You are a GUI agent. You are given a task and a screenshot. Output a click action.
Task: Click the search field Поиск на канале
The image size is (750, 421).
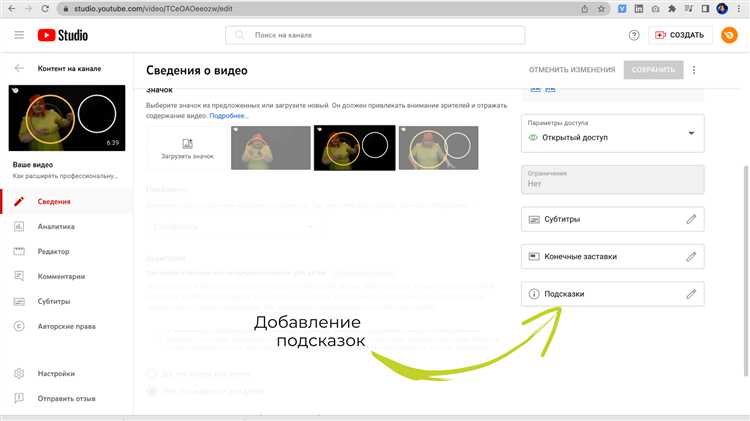pos(375,36)
